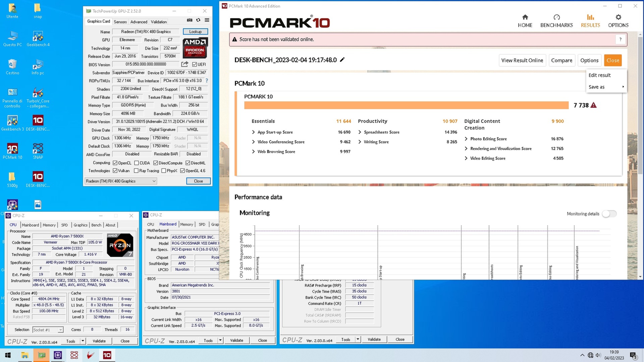Open Questo PC desktop icon
This screenshot has width=644, height=362.
click(x=12, y=39)
